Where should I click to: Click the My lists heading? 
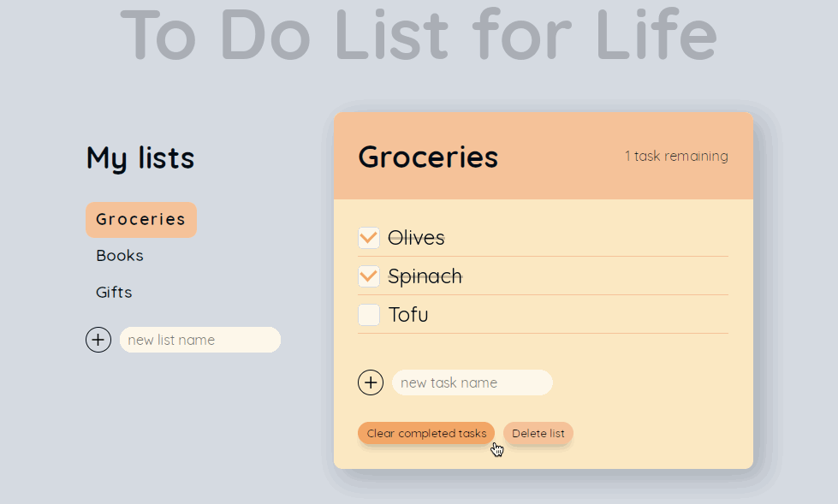point(140,158)
